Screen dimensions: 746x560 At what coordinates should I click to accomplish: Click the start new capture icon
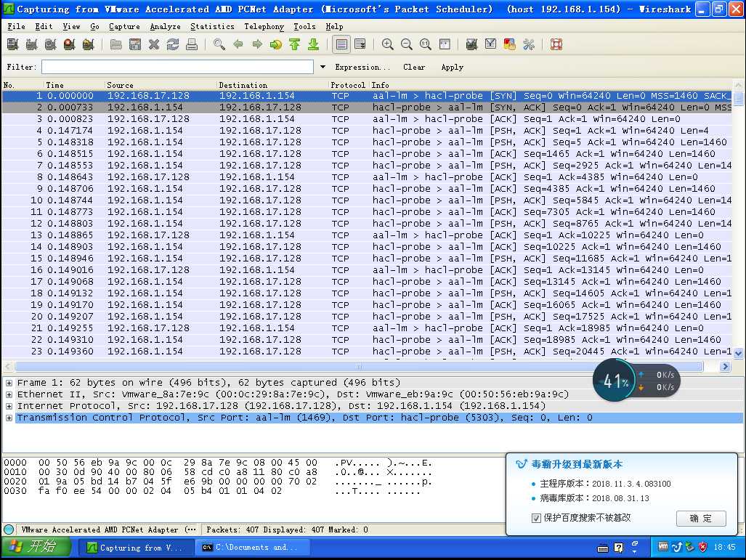tap(50, 45)
